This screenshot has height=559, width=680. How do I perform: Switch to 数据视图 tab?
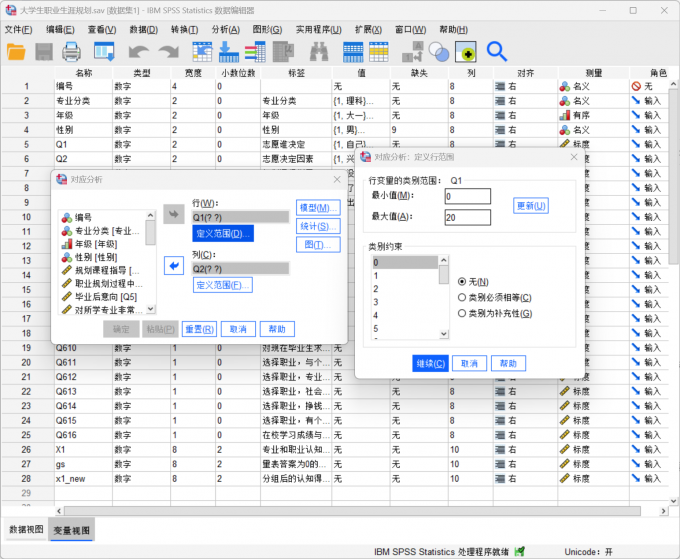26,530
